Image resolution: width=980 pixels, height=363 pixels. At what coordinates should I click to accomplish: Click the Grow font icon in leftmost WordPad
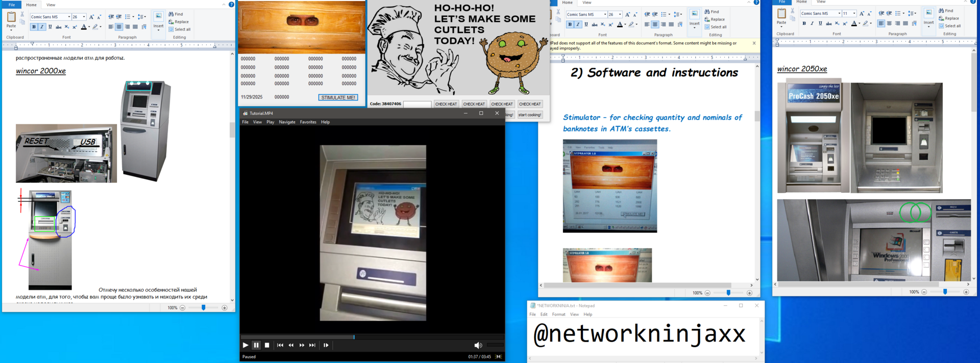[x=92, y=17]
